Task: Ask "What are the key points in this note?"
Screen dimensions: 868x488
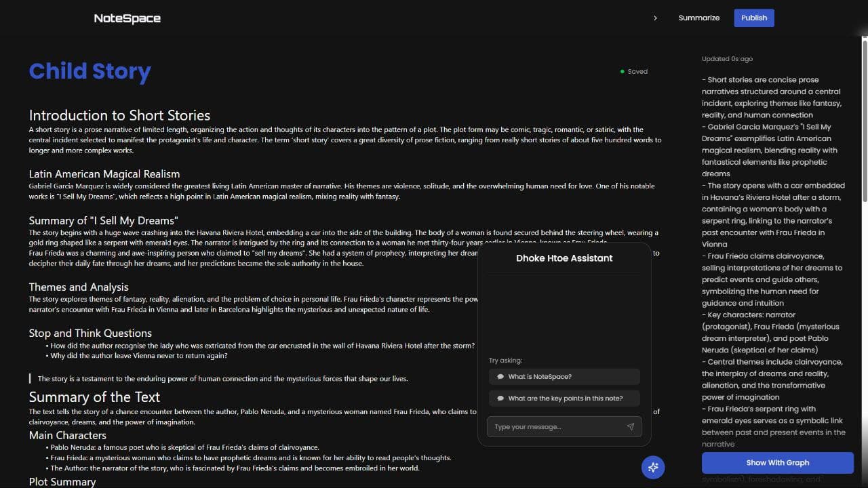Action: [x=564, y=398]
